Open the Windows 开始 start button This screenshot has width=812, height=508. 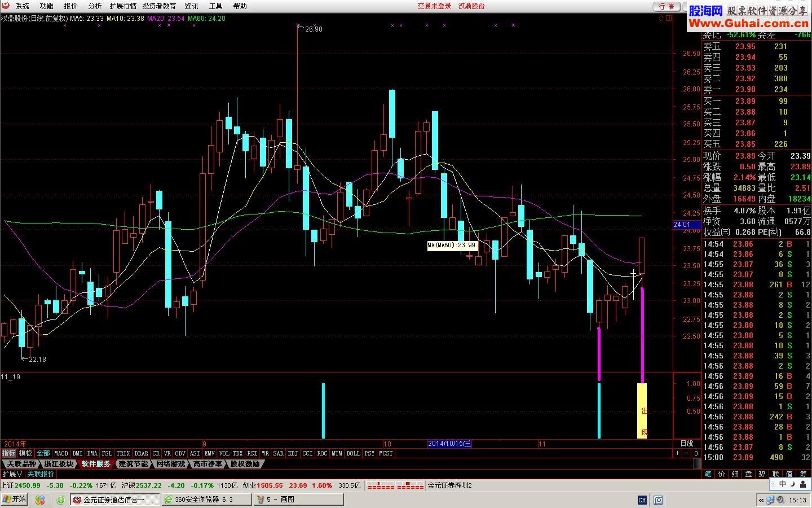coord(14,499)
